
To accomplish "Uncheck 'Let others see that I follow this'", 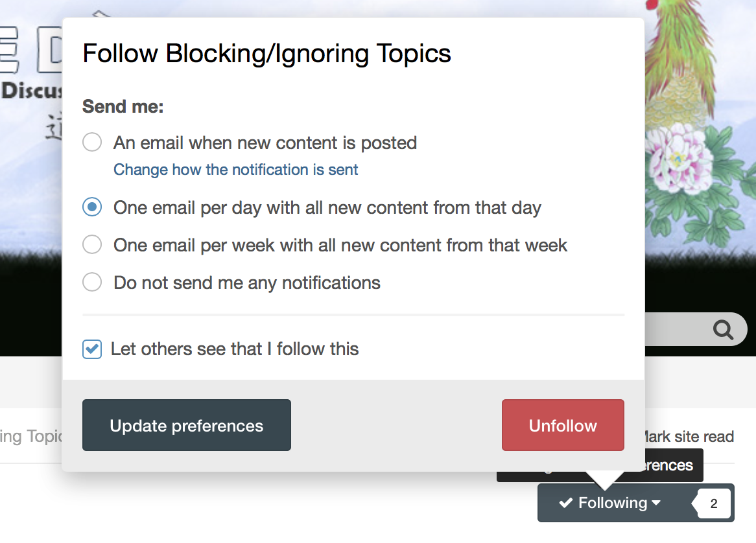I will 92,349.
